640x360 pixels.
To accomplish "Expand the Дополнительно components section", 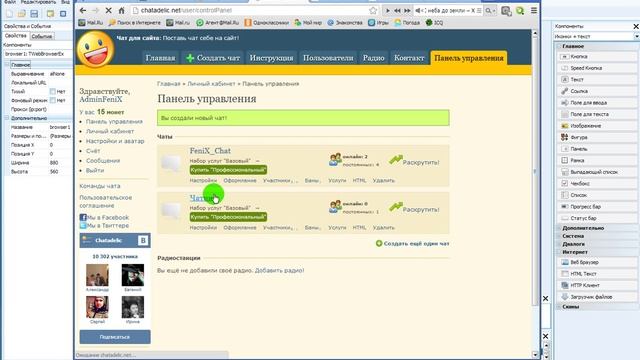I will coord(559,228).
